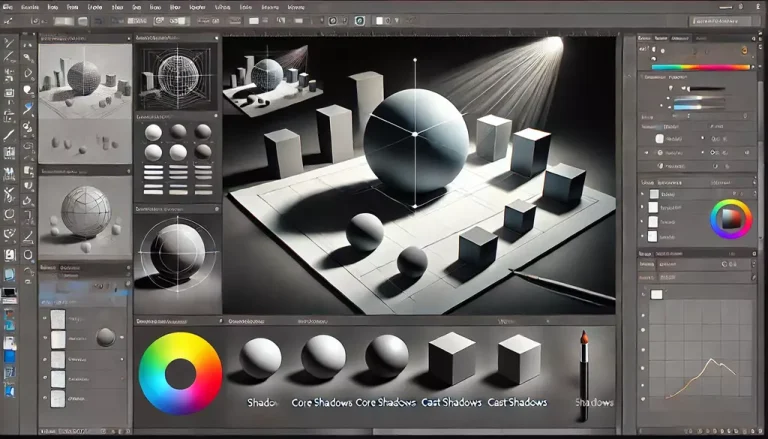This screenshot has height=439, width=768.
Task: Select the gray top swatch in right layer list
Action: pyautogui.click(x=654, y=194)
